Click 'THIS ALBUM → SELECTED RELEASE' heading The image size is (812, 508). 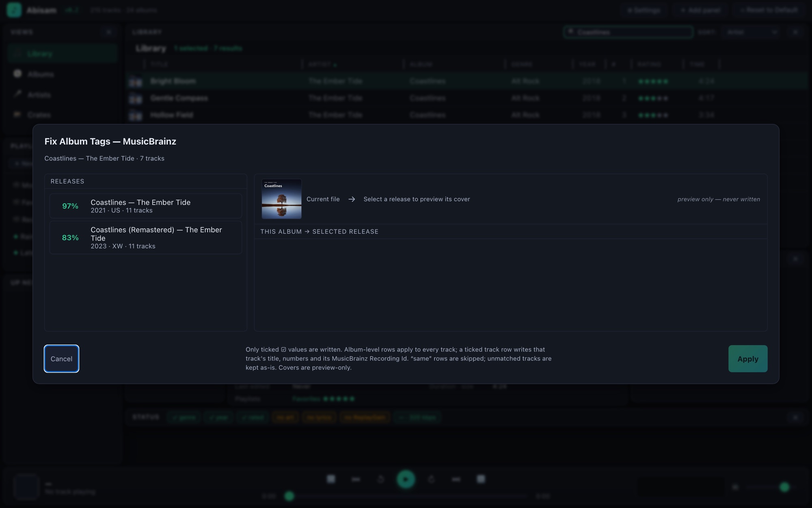(x=319, y=232)
